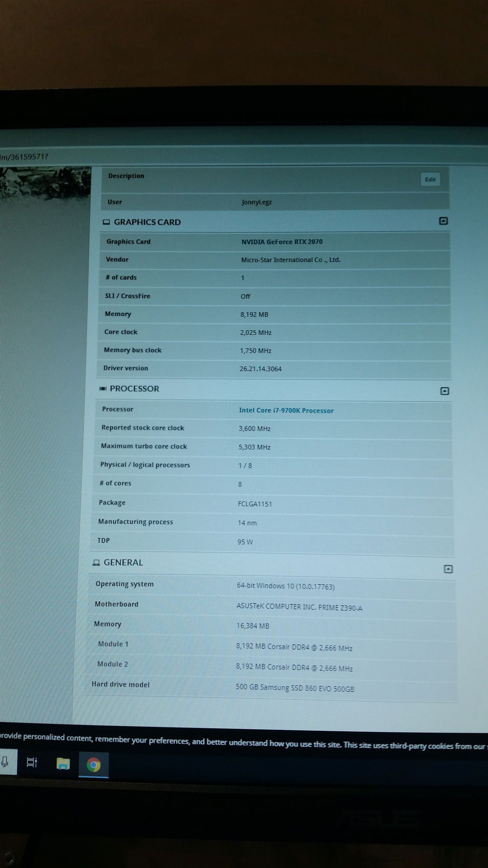The width and height of the screenshot is (488, 868).
Task: Launch File Explorer from the taskbar
Action: tap(63, 764)
